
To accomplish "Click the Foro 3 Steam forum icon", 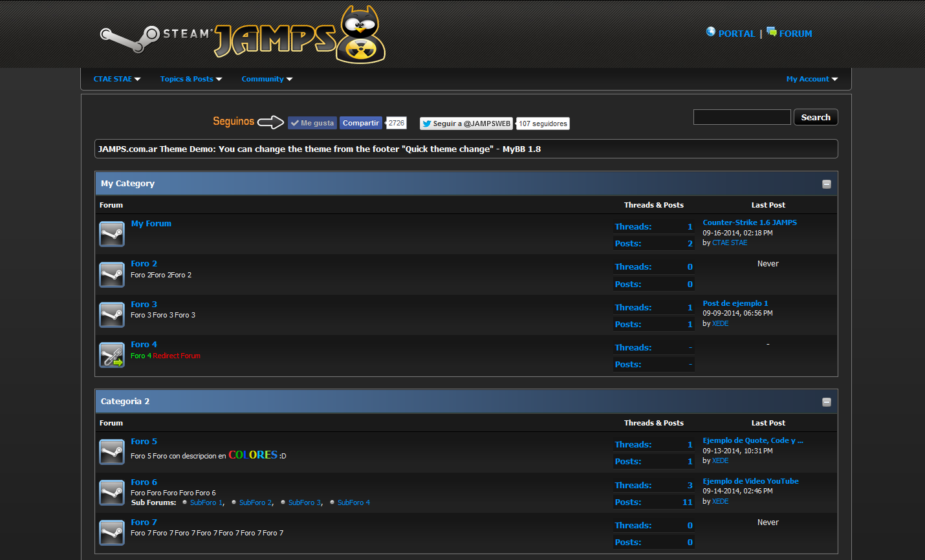I will click(x=112, y=315).
